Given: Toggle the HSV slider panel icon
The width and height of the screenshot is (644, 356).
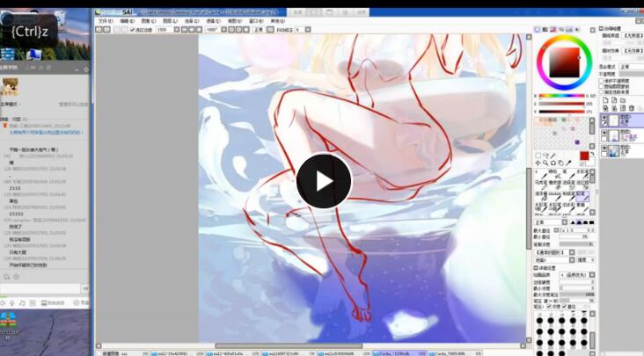Looking at the screenshot, I should (x=553, y=30).
